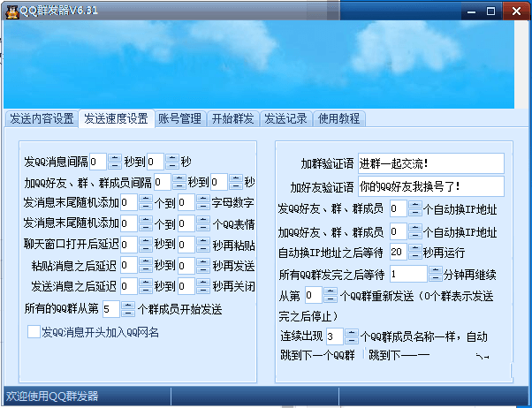This screenshot has width=532, height=408.
Task: Focus 粘贴消息之后延迟 minimum seconds field
Action: (x=129, y=265)
